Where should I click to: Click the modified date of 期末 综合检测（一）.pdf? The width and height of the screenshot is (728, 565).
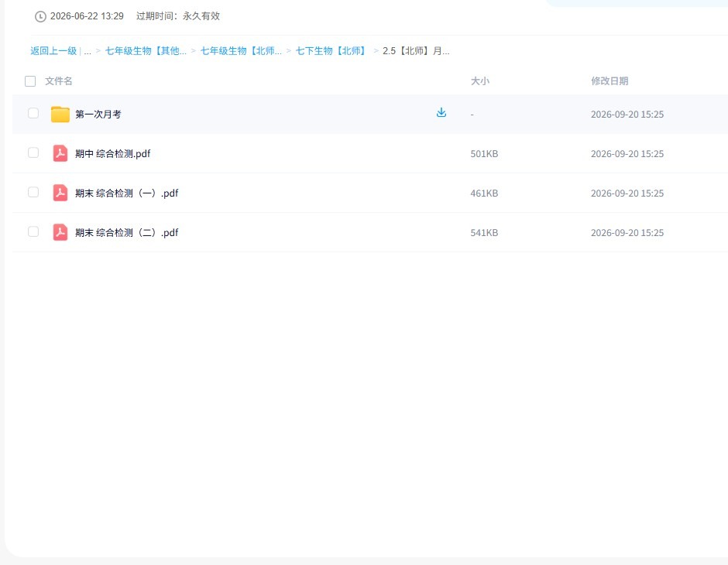[x=627, y=193]
